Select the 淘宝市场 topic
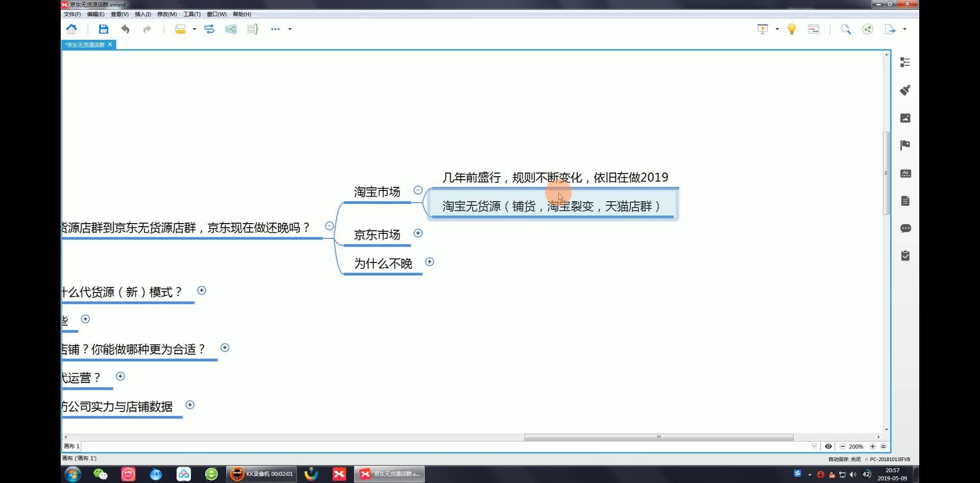The width and height of the screenshot is (980, 483). tap(377, 192)
